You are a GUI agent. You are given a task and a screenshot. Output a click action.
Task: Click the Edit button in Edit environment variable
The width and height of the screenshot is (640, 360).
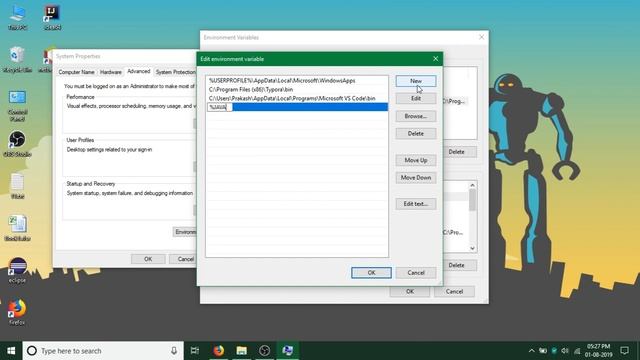click(416, 98)
